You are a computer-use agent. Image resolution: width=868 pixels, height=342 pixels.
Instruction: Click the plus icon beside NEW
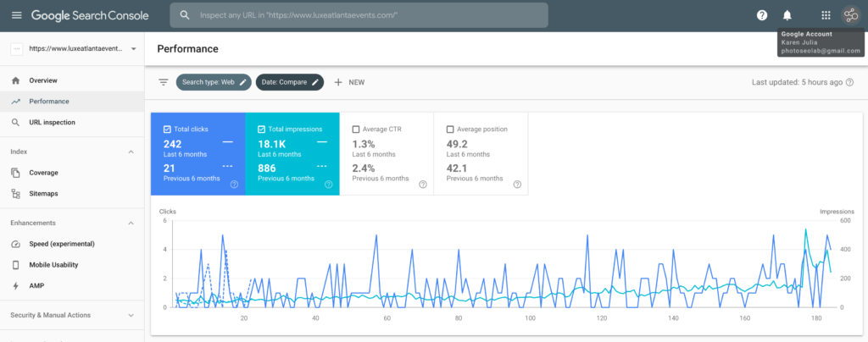pyautogui.click(x=338, y=82)
